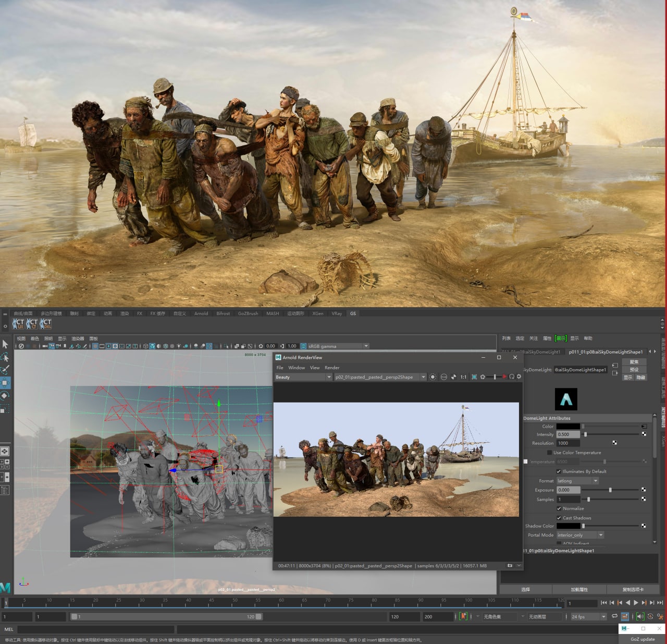Image resolution: width=667 pixels, height=644 pixels.
Task: Toggle the AOV Indirect checkbox
Action: 559,543
